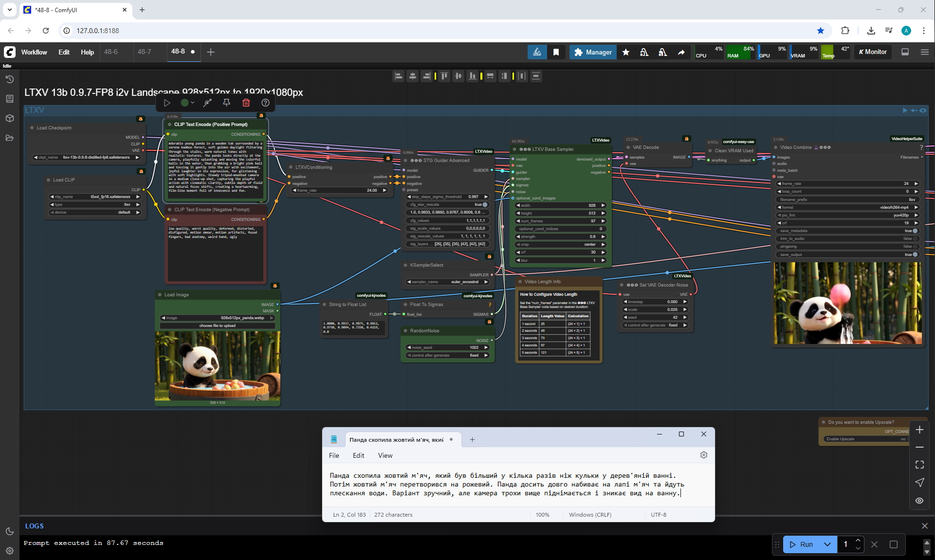Click the bookmark icon in top toolbar
The width and height of the screenshot is (935, 560).
(556, 52)
